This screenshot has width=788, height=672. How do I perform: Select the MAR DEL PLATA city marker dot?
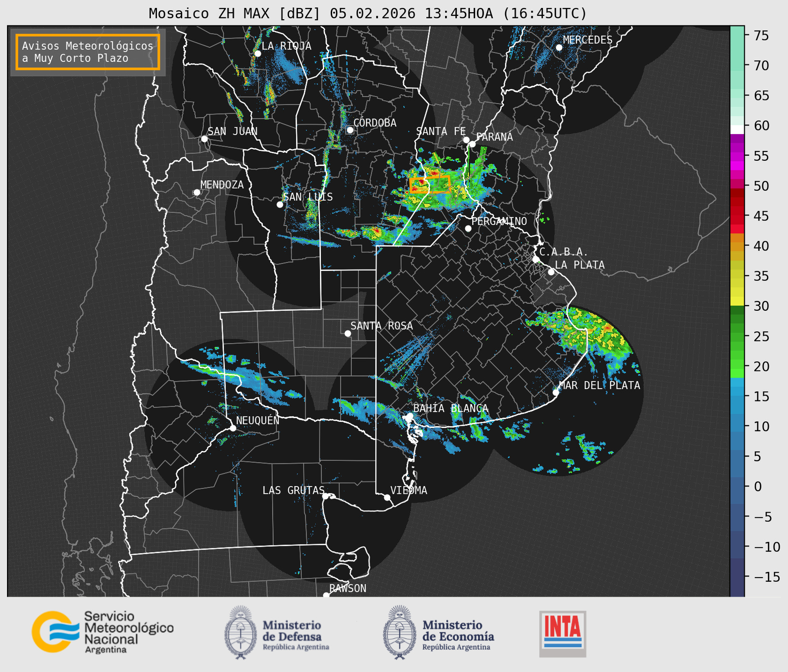pyautogui.click(x=556, y=393)
